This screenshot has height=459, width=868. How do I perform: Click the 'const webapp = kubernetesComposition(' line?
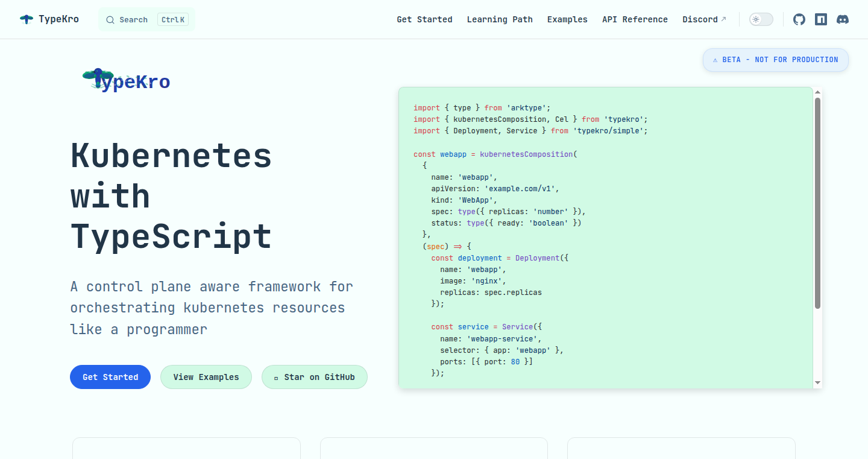[x=495, y=154]
